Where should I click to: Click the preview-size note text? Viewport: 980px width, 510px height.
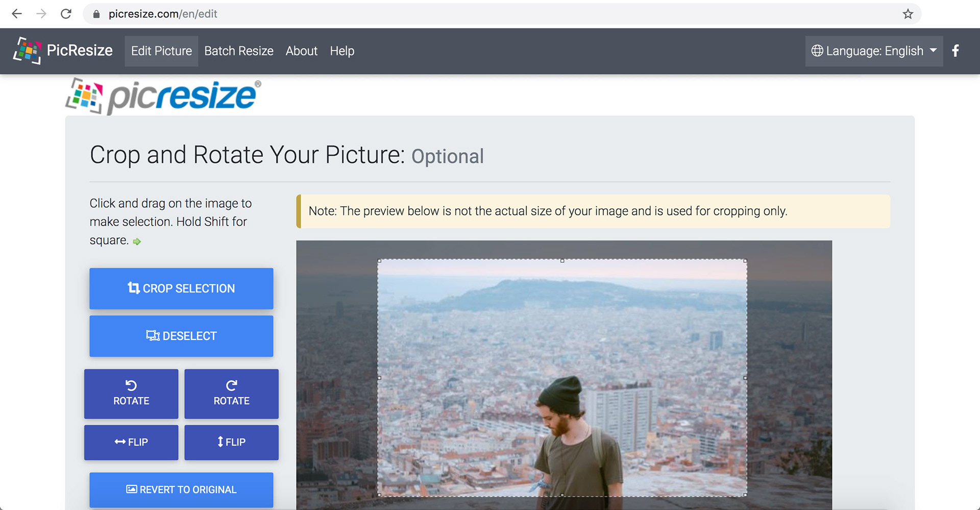pos(548,211)
